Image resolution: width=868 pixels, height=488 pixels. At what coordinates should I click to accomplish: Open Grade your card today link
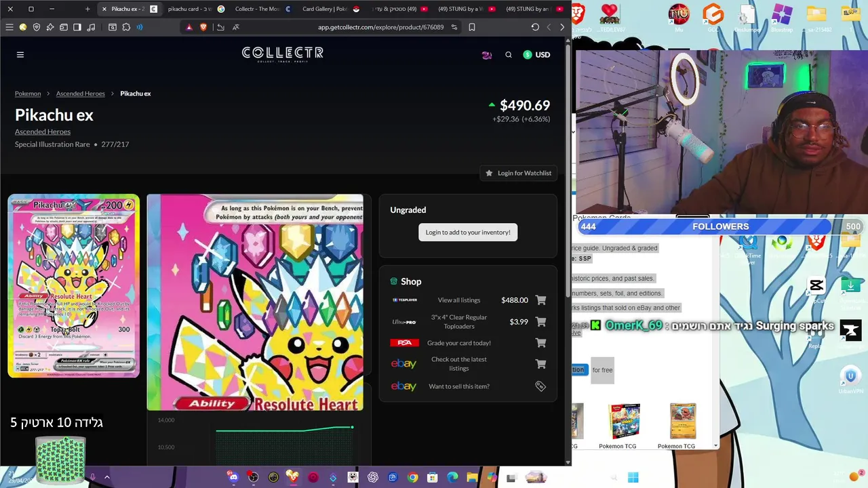[x=459, y=343]
